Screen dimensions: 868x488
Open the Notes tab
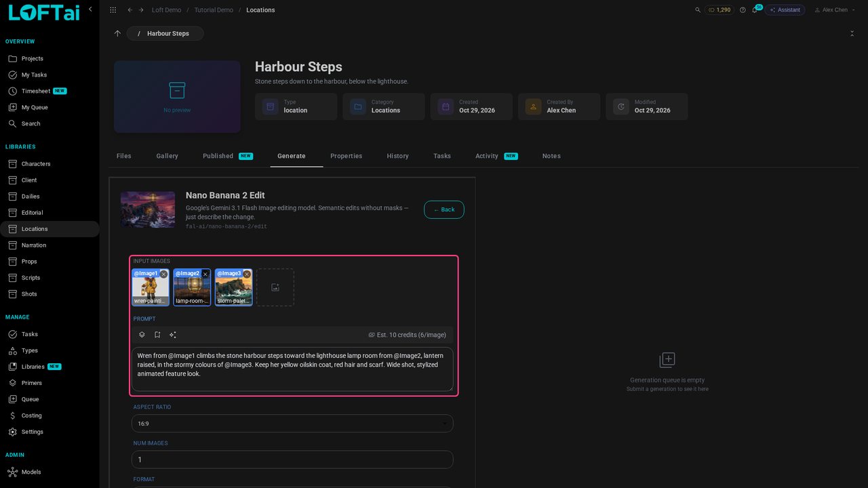tap(551, 156)
